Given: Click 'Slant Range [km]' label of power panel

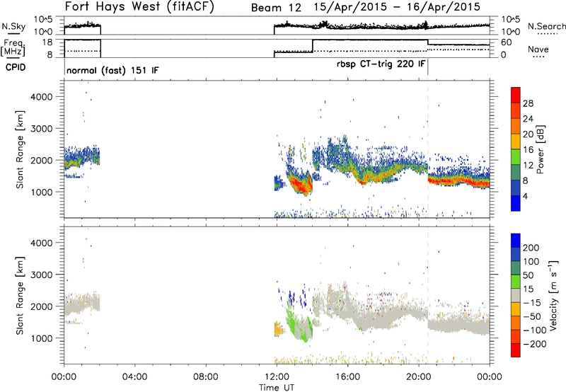Looking at the screenshot, I should (x=20, y=149).
